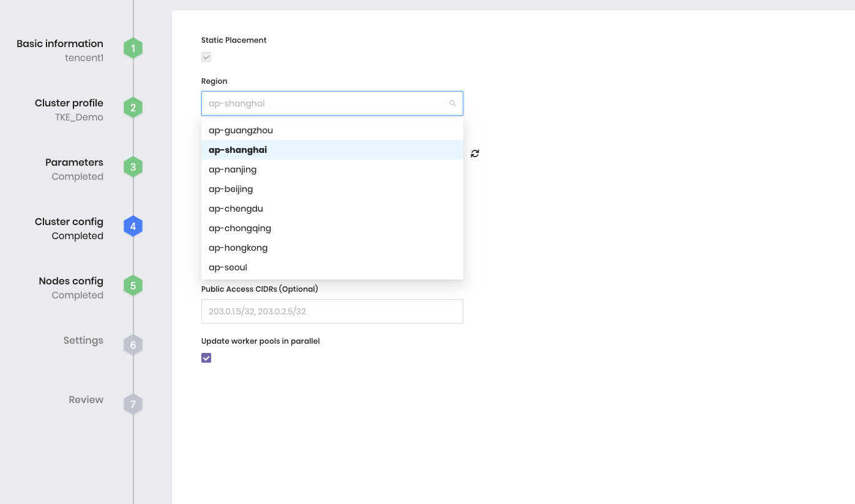Select ap-guangzhou from the region list
Image resolution: width=855 pixels, height=504 pixels.
point(241,130)
